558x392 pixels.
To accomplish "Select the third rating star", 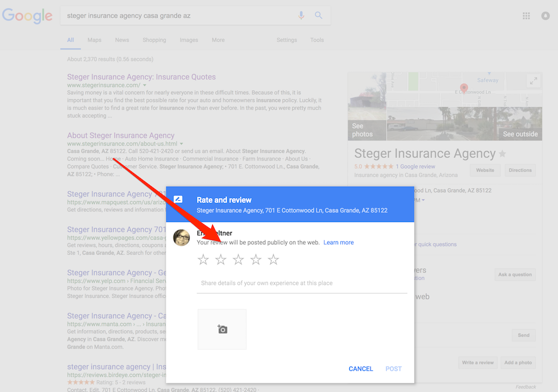I will tap(238, 259).
